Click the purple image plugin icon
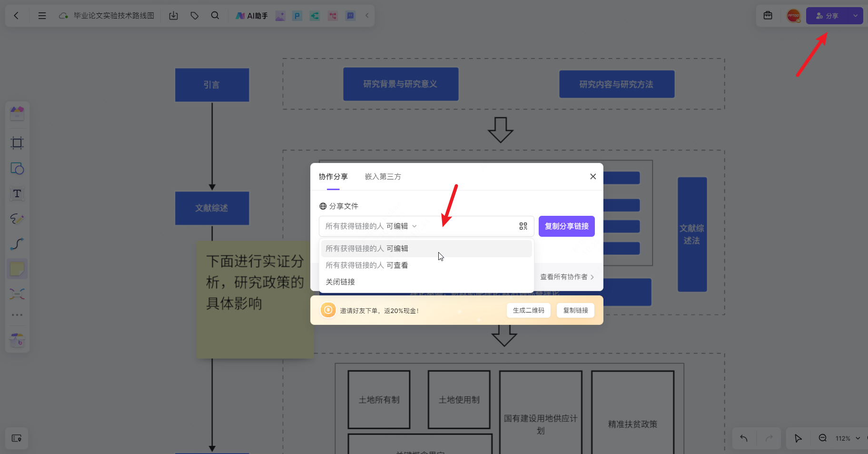Screen dimensions: 868x454 click(280, 16)
